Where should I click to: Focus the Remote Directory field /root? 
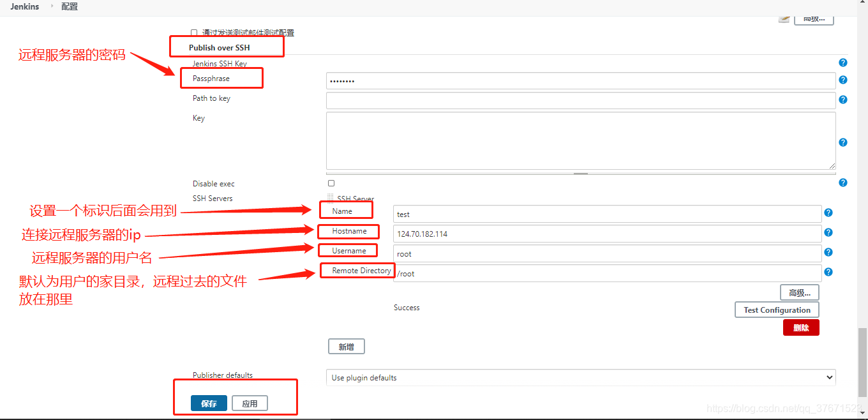(x=607, y=273)
